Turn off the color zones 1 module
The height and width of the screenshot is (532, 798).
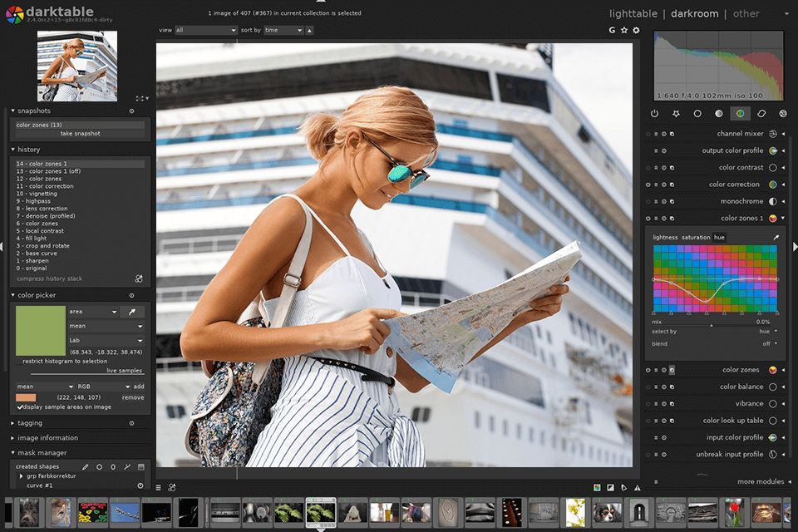click(x=648, y=219)
